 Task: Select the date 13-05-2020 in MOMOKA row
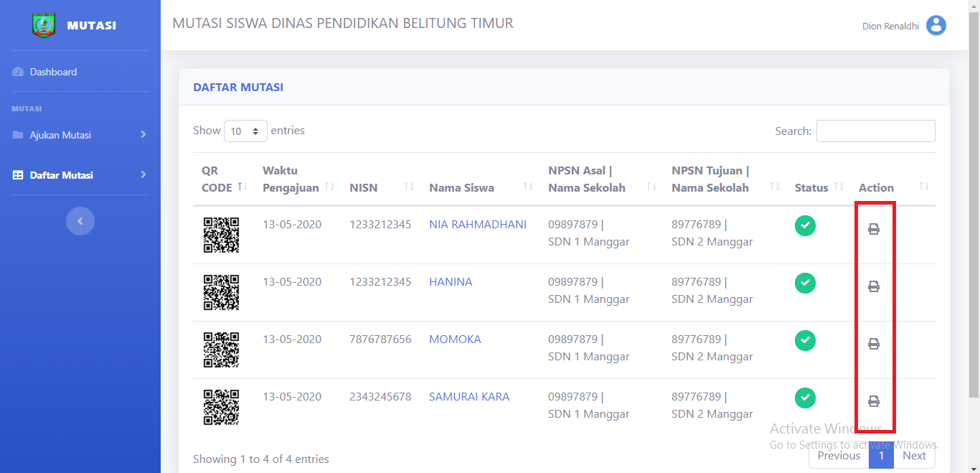tap(292, 339)
